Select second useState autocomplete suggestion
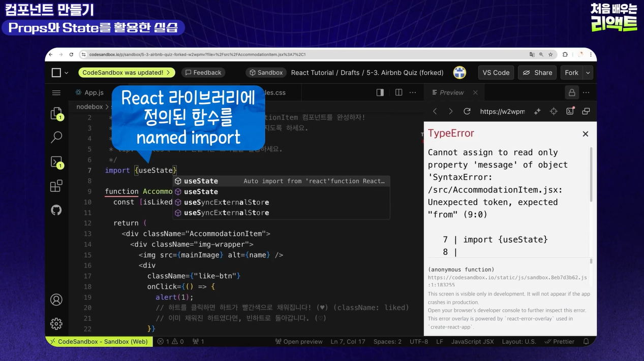This screenshot has height=361, width=644. (281, 191)
